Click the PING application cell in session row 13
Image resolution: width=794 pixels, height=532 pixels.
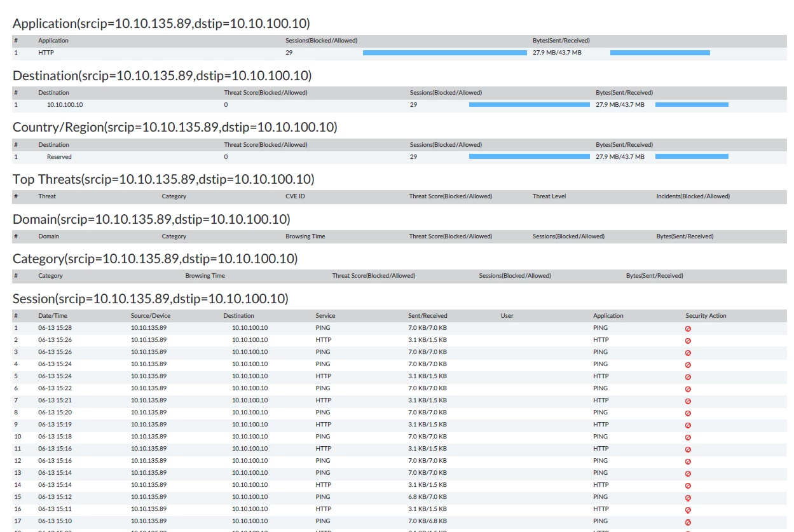click(x=601, y=473)
